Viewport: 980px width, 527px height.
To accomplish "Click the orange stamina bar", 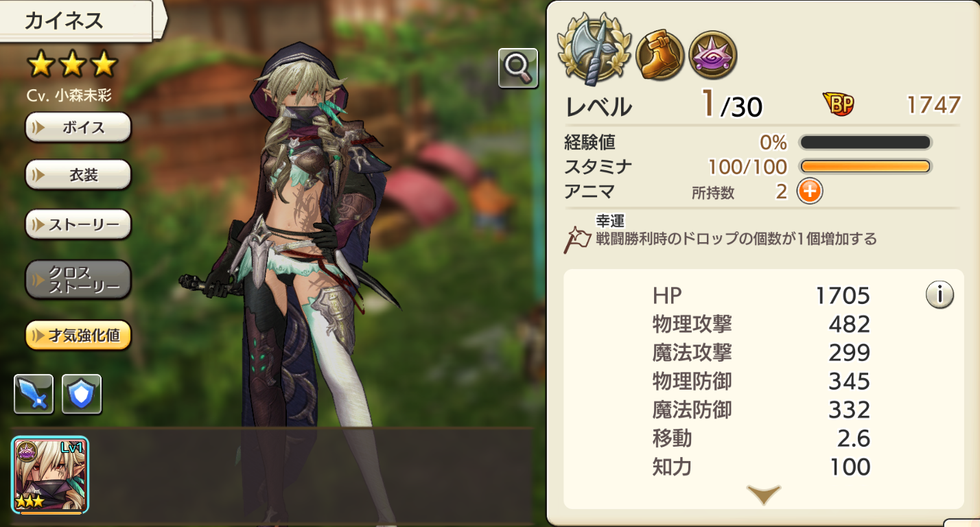I will coord(865,167).
